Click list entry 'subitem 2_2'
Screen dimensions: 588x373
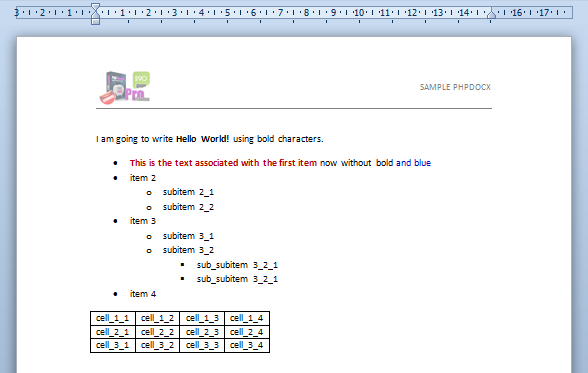(x=188, y=207)
